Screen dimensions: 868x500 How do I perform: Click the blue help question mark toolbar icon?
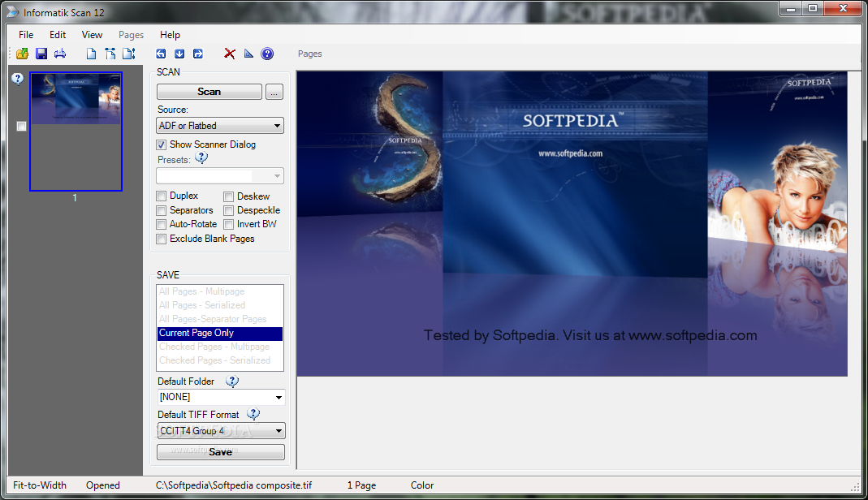pyautogui.click(x=267, y=54)
